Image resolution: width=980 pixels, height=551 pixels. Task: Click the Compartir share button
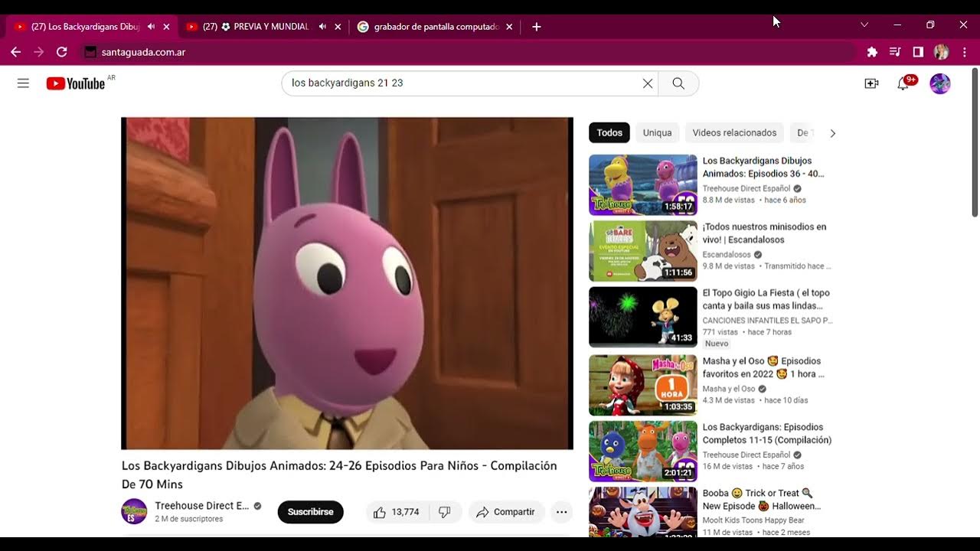click(506, 512)
